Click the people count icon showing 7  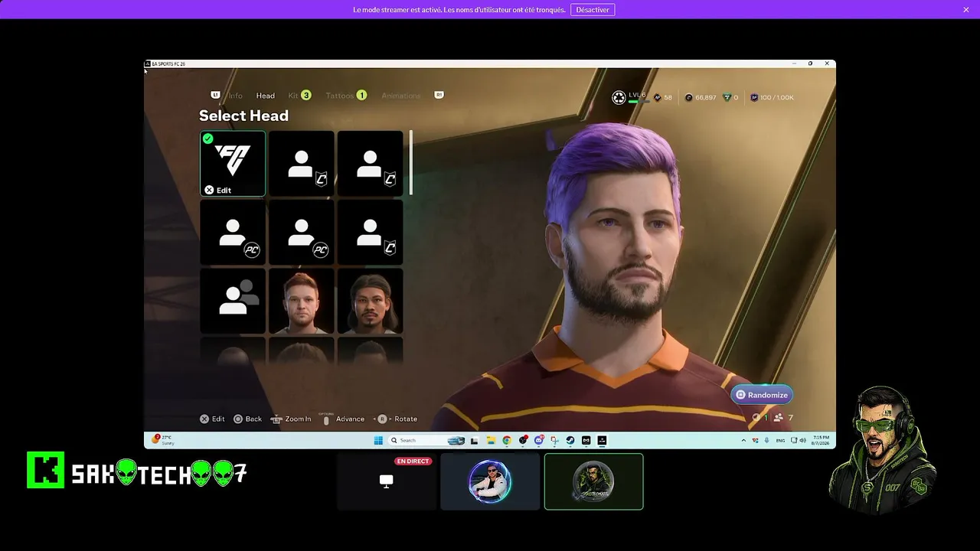tap(779, 418)
